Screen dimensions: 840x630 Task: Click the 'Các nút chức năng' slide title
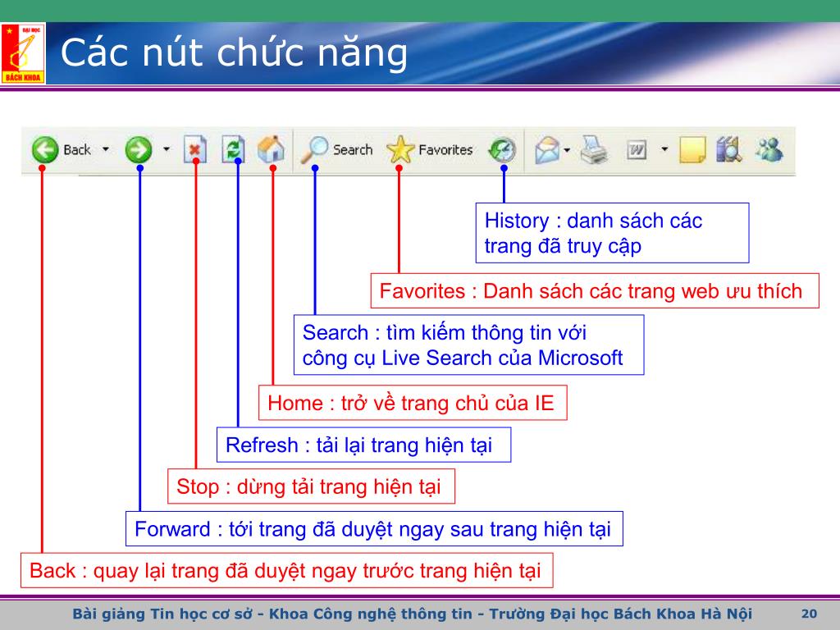(x=234, y=54)
